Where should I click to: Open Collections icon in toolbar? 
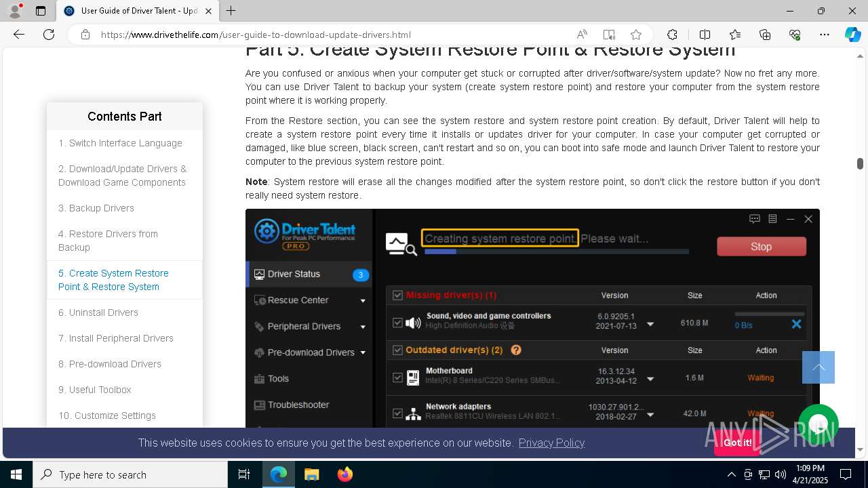coord(765,35)
